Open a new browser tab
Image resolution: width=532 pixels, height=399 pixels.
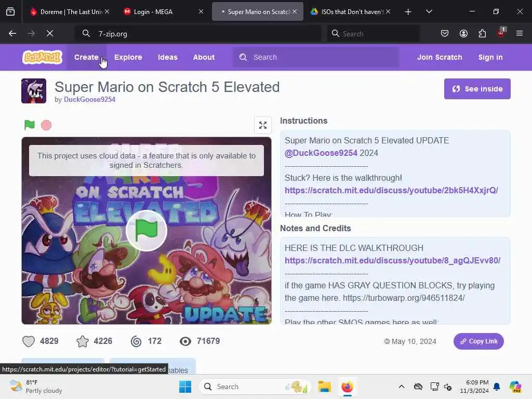point(408,12)
